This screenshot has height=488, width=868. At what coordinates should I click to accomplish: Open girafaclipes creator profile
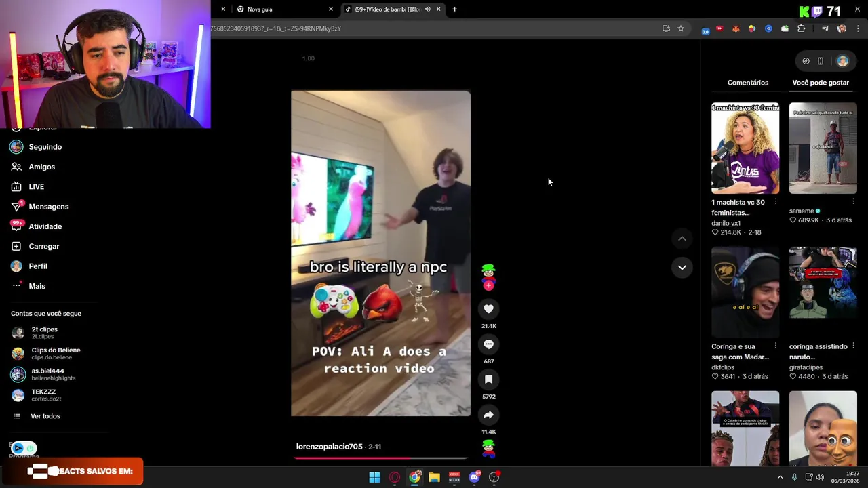click(806, 367)
